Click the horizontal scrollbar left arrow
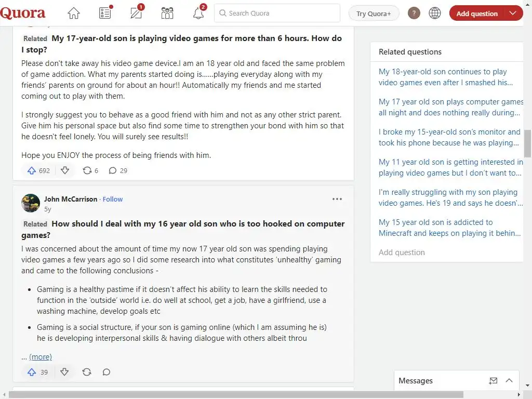Image resolution: width=532 pixels, height=399 pixels. coord(4,395)
